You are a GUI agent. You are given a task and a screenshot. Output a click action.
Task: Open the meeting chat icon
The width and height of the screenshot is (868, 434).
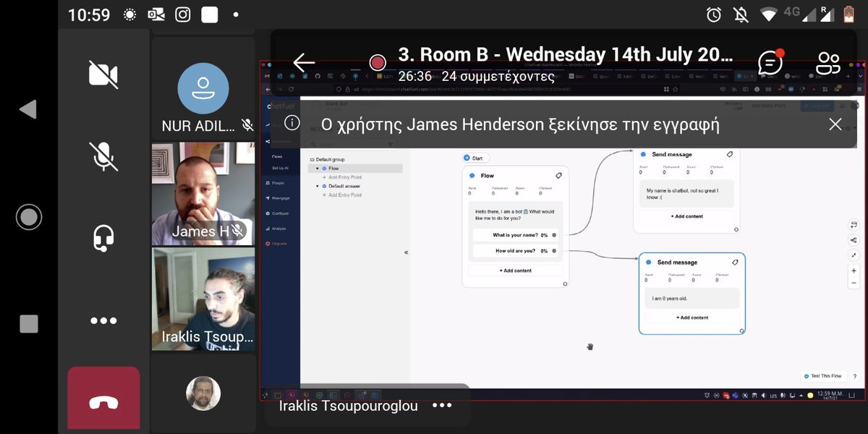[x=770, y=62]
